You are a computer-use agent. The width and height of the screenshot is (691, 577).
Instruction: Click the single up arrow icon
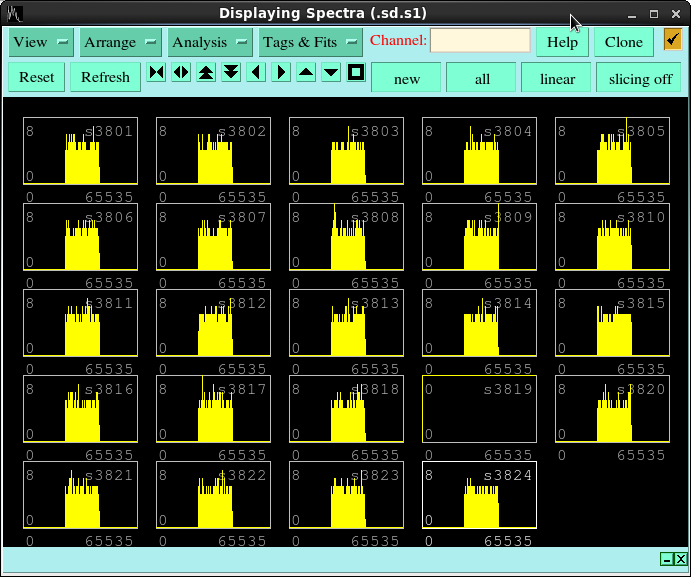(306, 73)
